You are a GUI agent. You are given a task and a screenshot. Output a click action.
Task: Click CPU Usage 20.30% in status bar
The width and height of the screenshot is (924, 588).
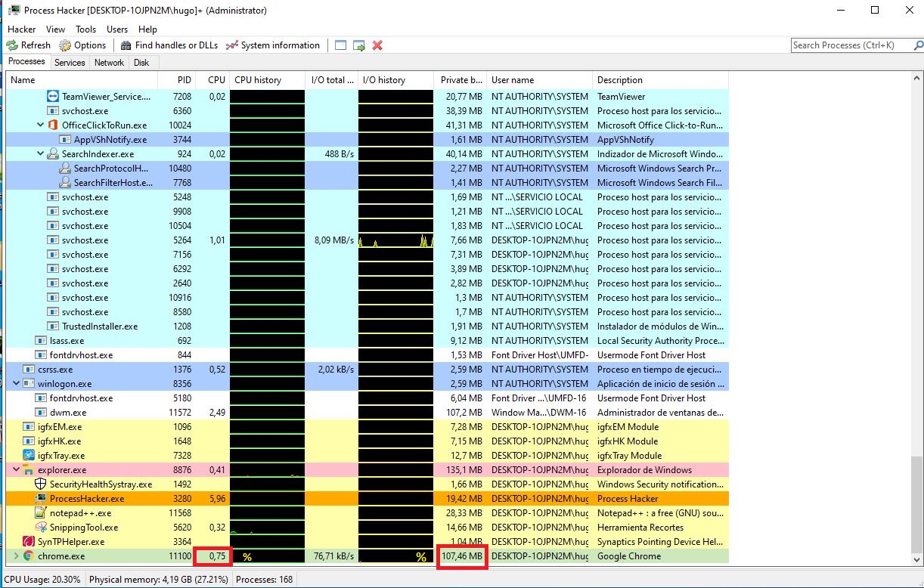42,580
